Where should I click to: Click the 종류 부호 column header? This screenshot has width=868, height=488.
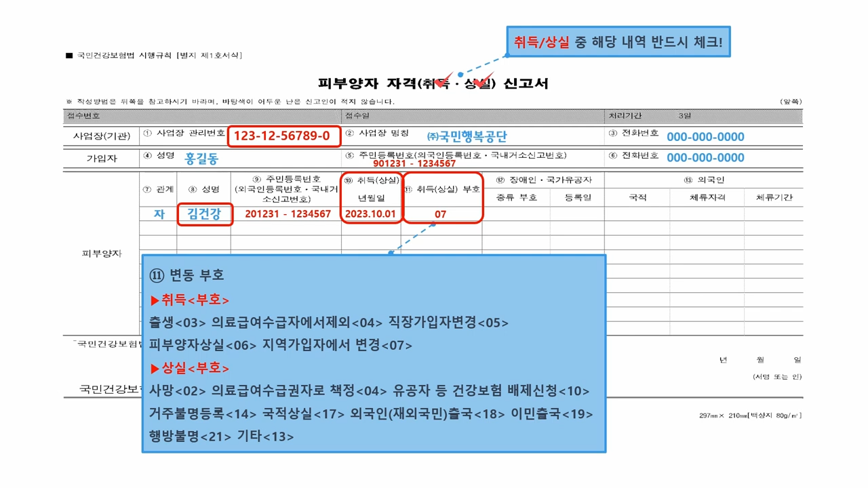coord(515,197)
